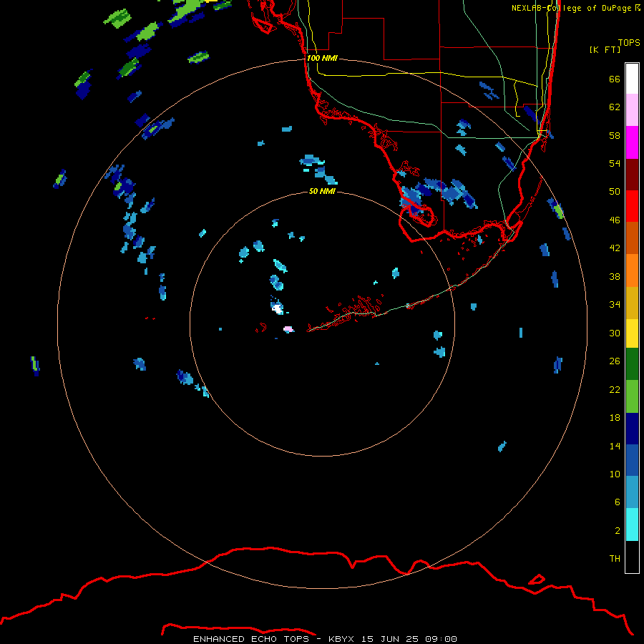Click the light pink echo west of the Keys
This screenshot has height=644, width=644.
coord(289,329)
